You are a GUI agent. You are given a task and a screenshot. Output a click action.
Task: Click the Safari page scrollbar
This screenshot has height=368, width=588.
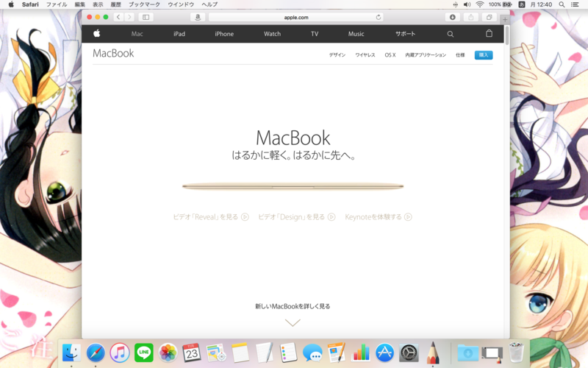507,35
